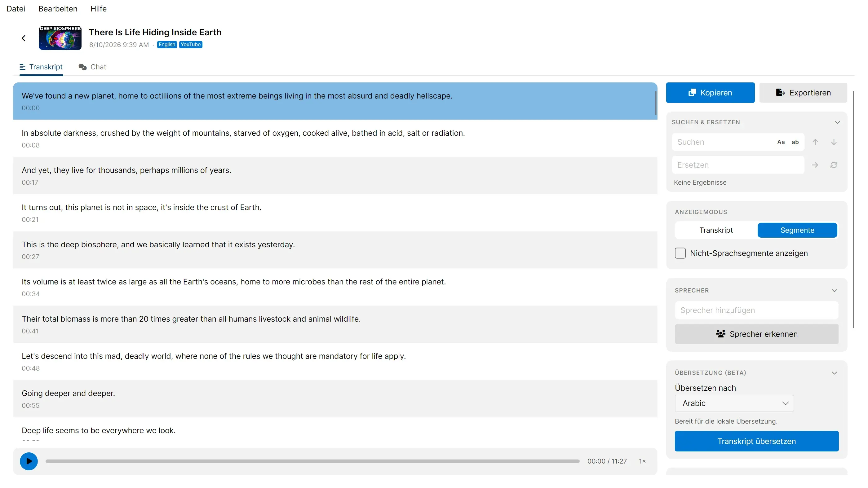Open the Arabic language dropdown
868x488 pixels.
[734, 403]
